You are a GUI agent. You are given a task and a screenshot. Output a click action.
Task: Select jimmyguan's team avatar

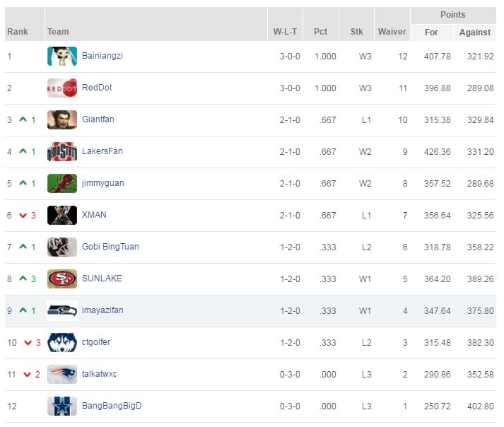tap(61, 184)
